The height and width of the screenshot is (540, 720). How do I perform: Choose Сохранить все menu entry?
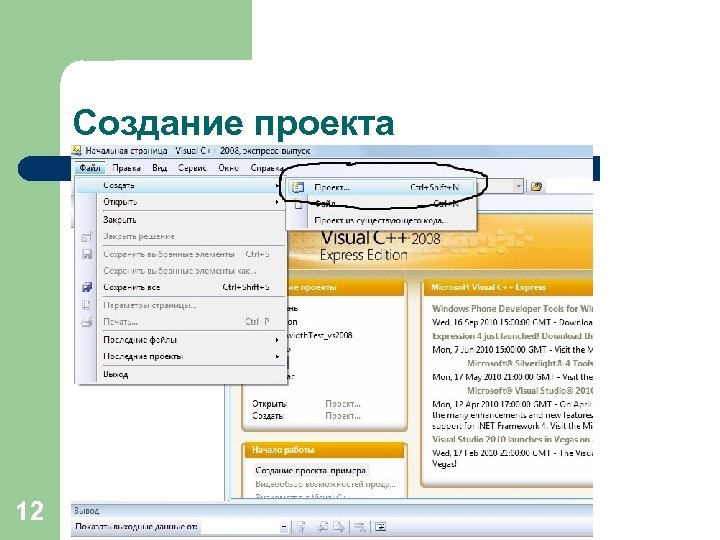point(179,287)
